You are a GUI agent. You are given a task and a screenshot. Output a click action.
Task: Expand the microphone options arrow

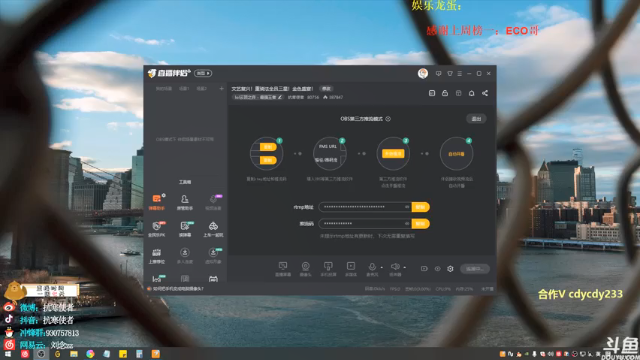tap(382, 267)
